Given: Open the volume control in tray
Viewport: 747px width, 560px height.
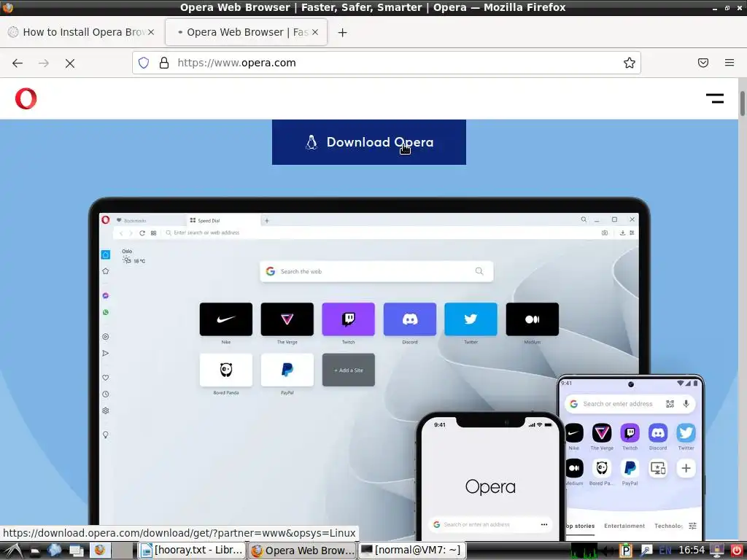Looking at the screenshot, I should point(609,551).
